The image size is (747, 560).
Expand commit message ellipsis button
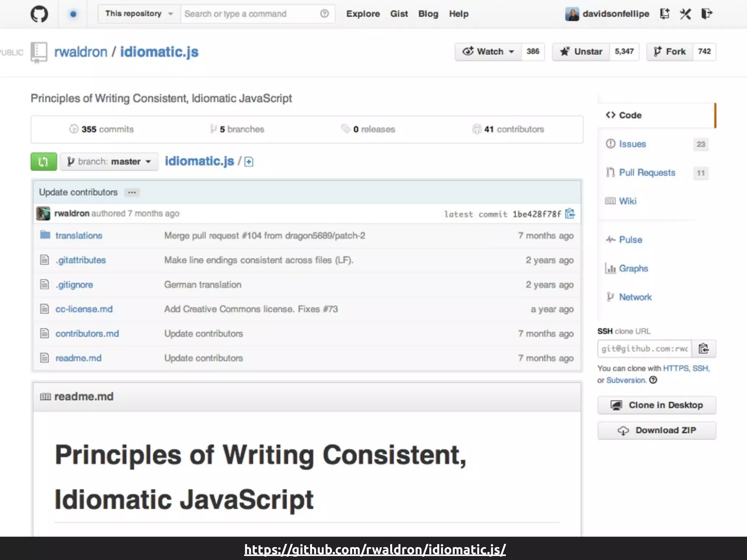(x=132, y=192)
